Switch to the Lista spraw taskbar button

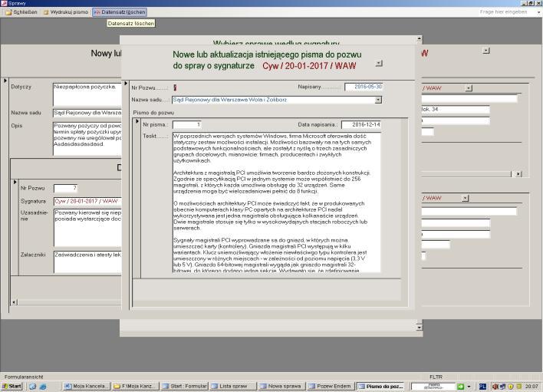click(x=233, y=386)
